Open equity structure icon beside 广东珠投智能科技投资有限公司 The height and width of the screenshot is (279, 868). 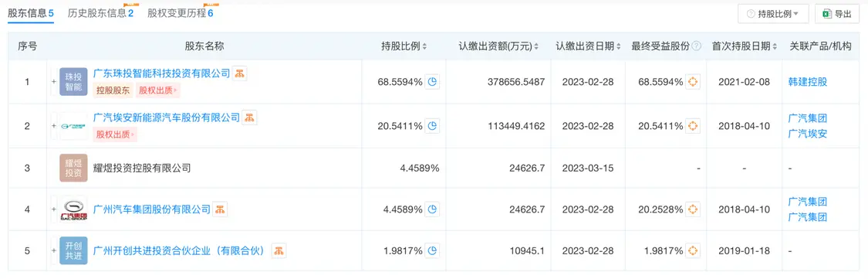[x=240, y=73]
